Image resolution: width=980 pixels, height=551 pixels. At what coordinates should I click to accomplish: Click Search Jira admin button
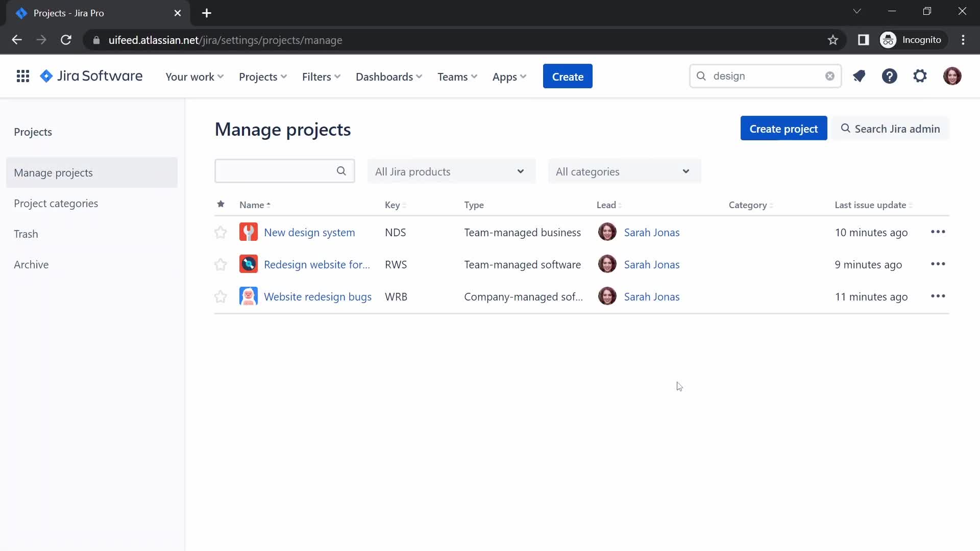tap(890, 129)
